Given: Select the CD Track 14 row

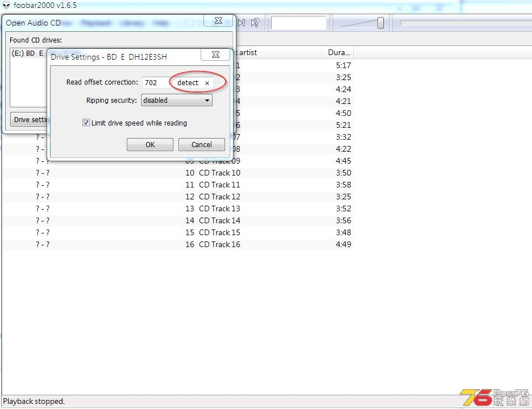Looking at the screenshot, I should point(178,220).
